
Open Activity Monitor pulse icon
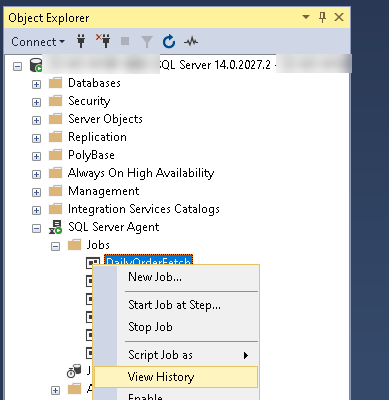coord(191,42)
